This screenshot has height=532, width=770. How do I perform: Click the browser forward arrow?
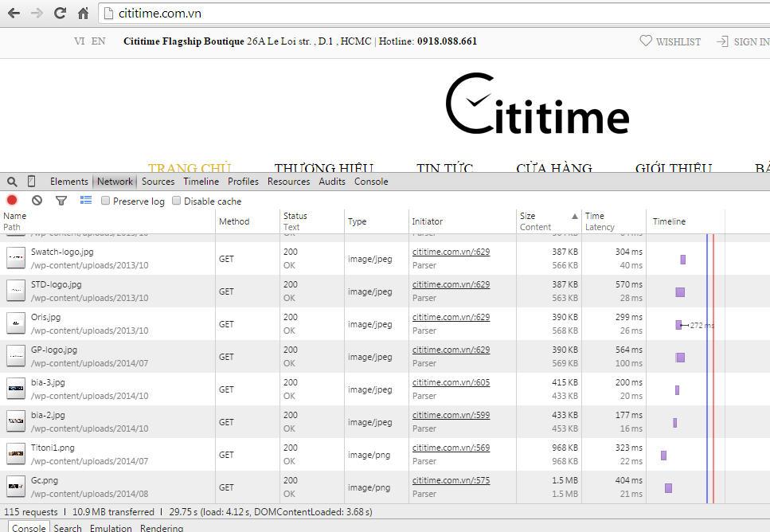(x=37, y=14)
